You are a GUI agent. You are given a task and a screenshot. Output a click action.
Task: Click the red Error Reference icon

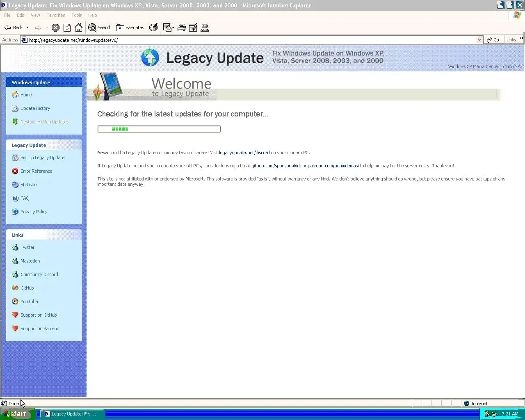[15, 171]
